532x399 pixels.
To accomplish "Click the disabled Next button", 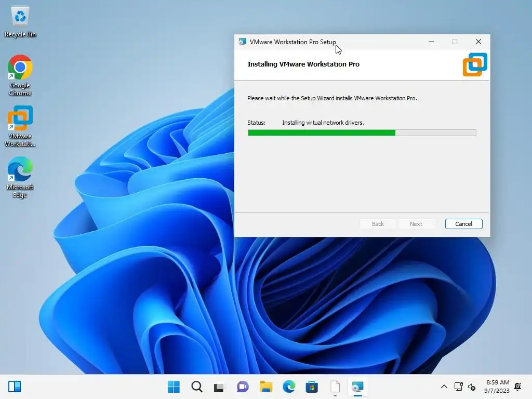I will 416,224.
